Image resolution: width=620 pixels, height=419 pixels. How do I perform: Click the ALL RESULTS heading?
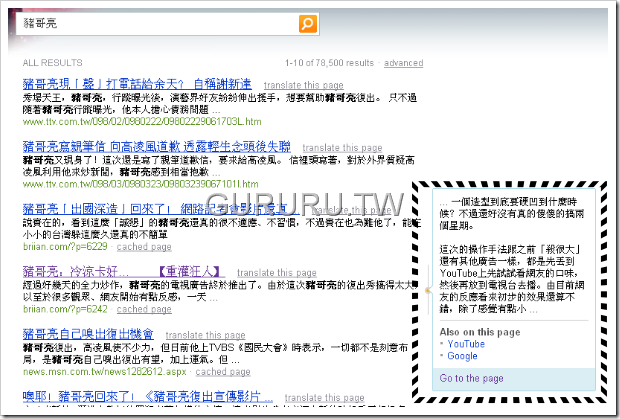[53, 63]
